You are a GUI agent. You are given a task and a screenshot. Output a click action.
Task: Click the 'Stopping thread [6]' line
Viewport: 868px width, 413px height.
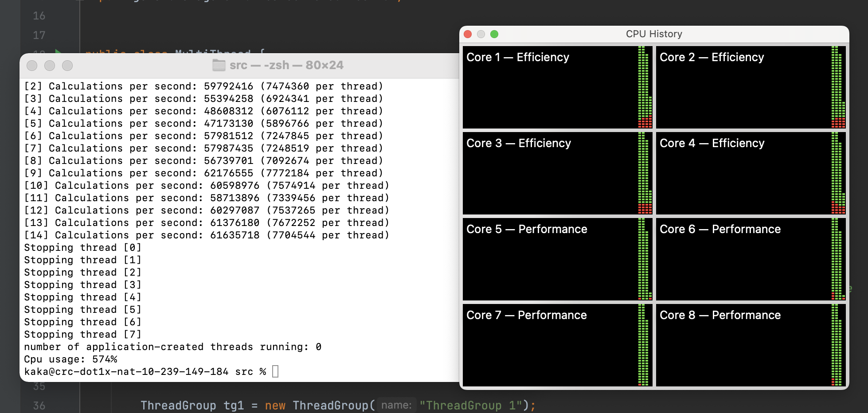pyautogui.click(x=83, y=322)
